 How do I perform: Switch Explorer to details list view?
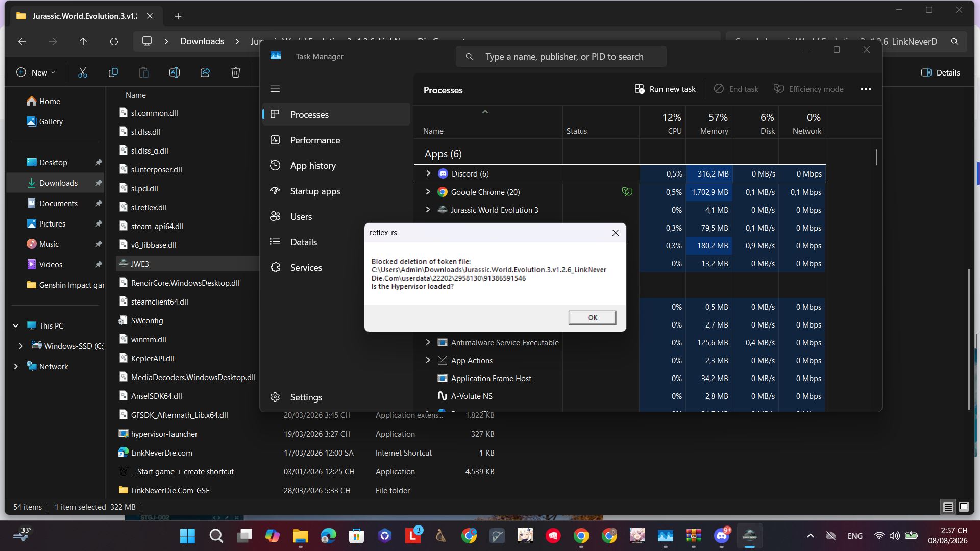pos(948,507)
